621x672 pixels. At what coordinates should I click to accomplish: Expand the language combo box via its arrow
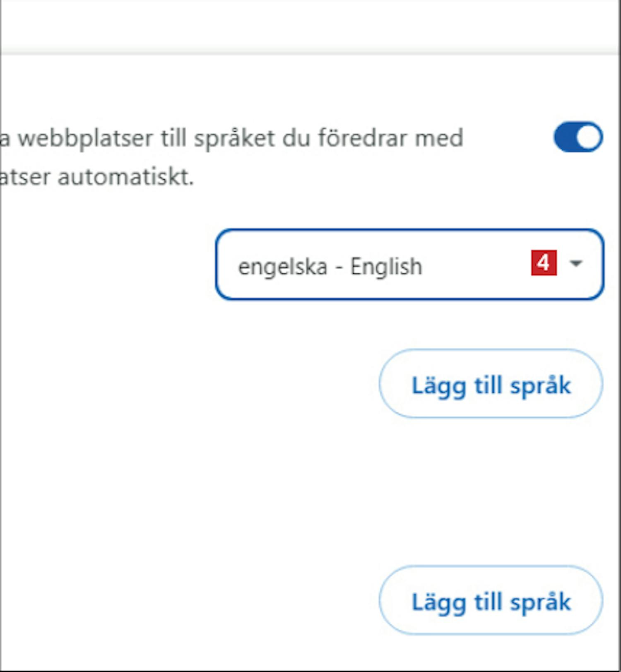pos(576,263)
